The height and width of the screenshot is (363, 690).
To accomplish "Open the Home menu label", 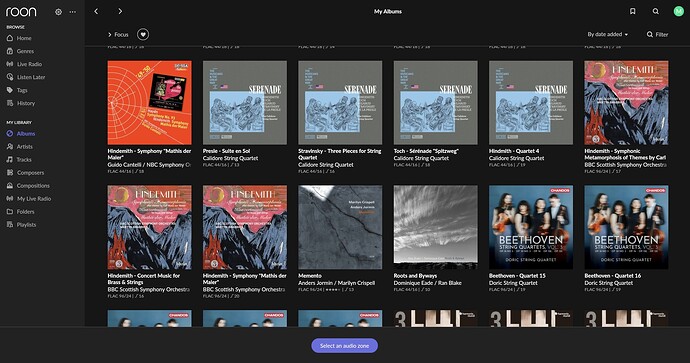I will (x=24, y=38).
